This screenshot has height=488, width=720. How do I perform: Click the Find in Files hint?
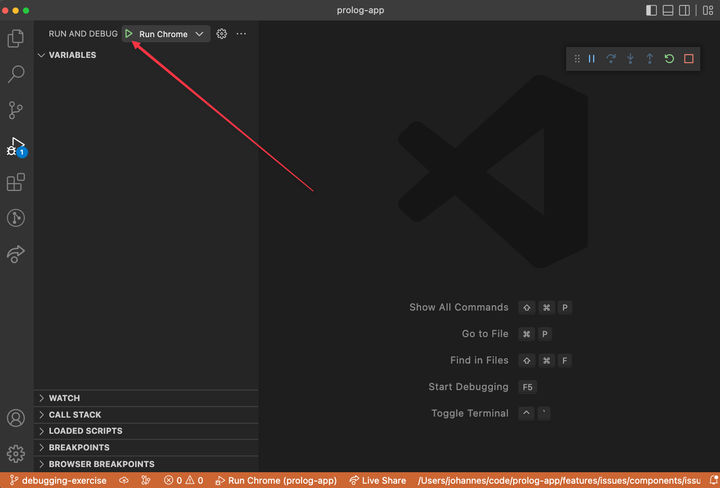click(479, 360)
